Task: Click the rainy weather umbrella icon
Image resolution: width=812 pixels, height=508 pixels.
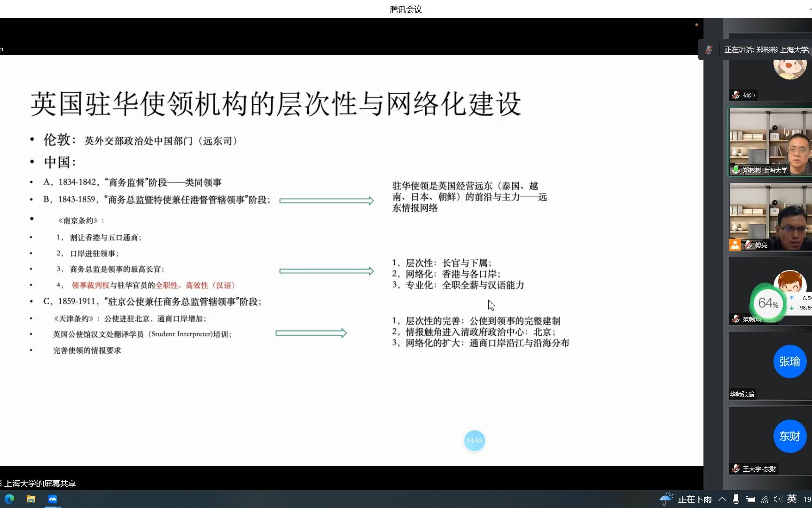Action: click(666, 499)
